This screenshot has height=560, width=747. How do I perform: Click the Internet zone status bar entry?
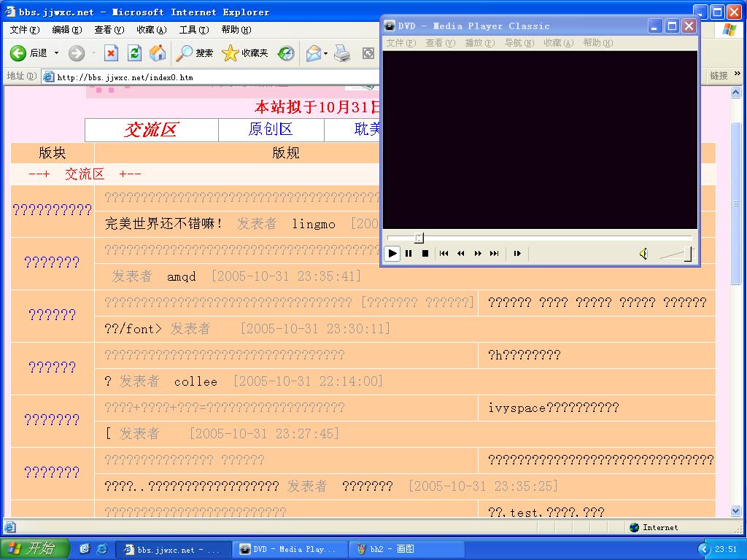[654, 527]
